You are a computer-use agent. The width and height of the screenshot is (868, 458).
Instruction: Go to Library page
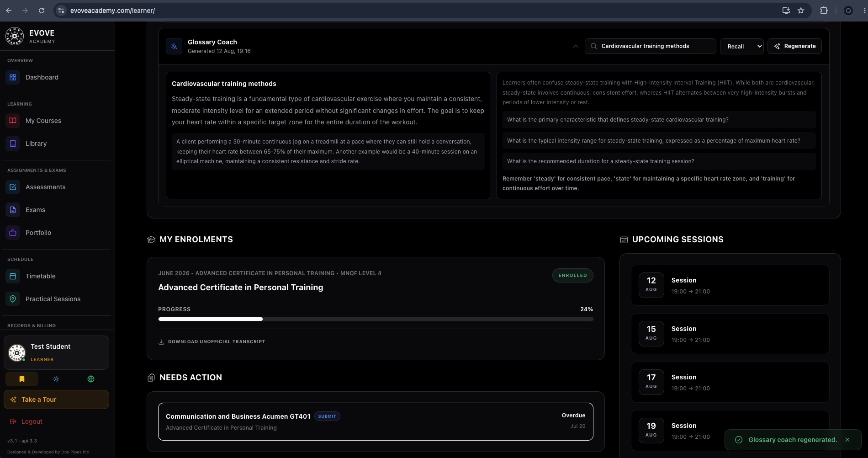[56, 144]
